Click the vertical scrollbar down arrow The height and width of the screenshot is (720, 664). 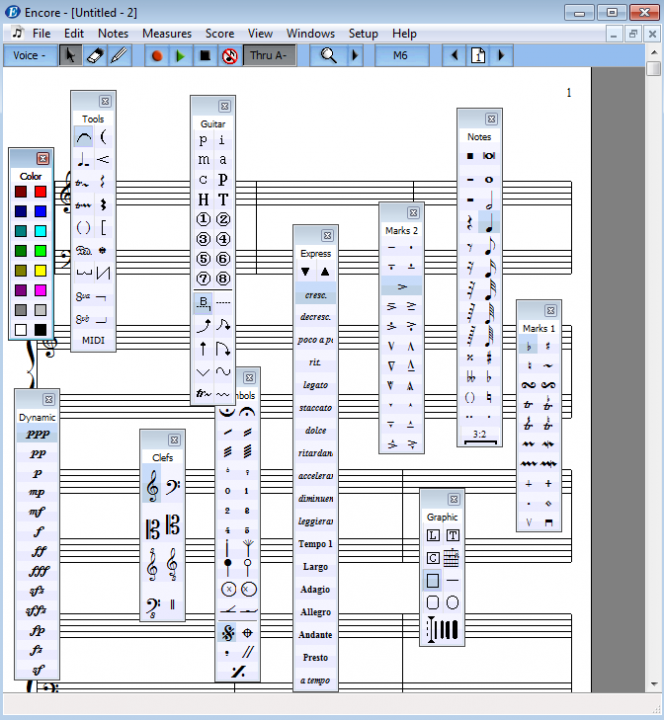point(654,684)
